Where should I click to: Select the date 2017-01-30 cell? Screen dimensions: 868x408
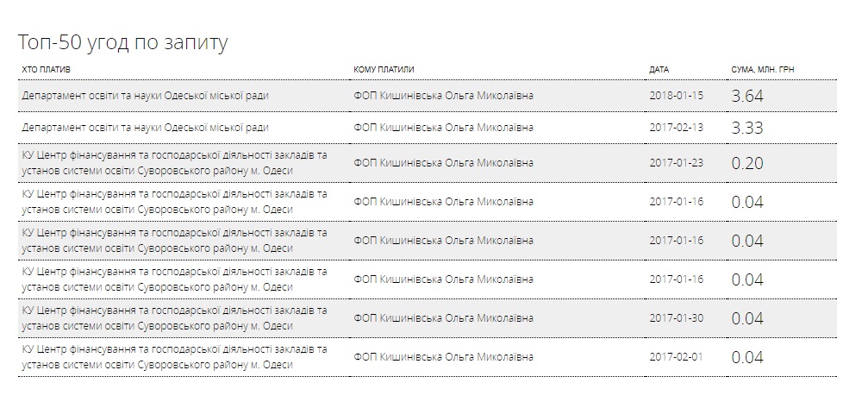tap(676, 318)
